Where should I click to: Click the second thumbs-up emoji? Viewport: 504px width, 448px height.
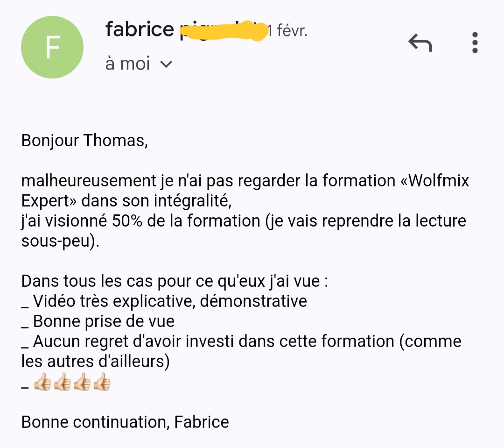click(62, 384)
